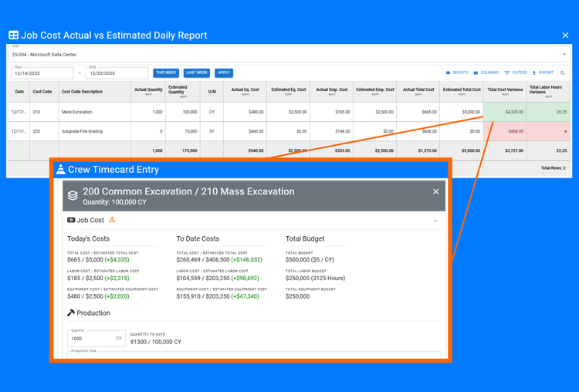This screenshot has width=579, height=392.
Task: Click the Job Cost warning triangle icon
Action: coord(112,220)
